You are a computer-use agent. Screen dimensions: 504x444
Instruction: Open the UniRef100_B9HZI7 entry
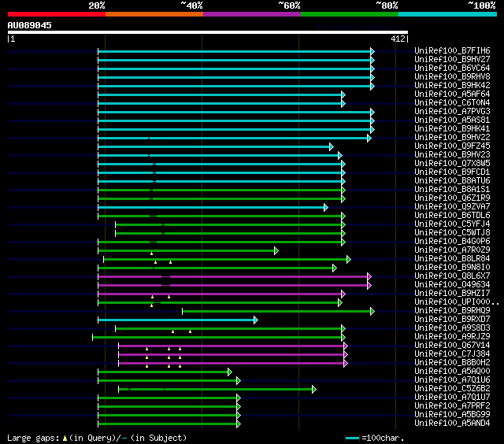(452, 294)
